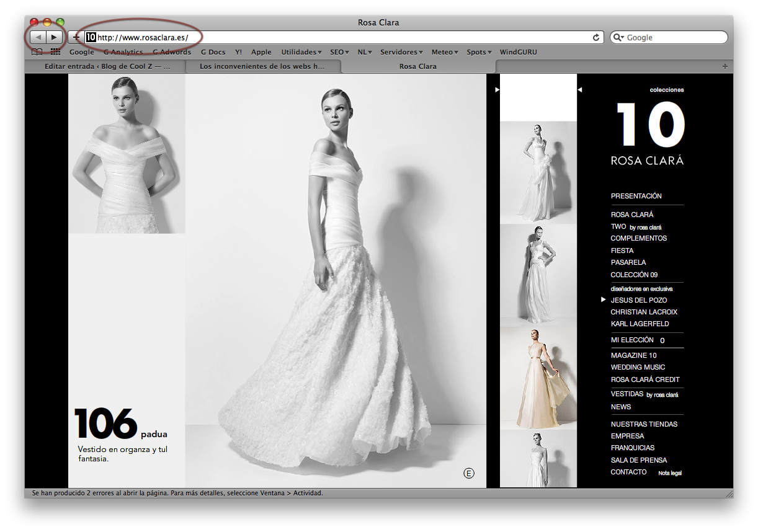Open NUESTRAS TIENDAS
The width and height of the screenshot is (758, 532).
click(644, 424)
